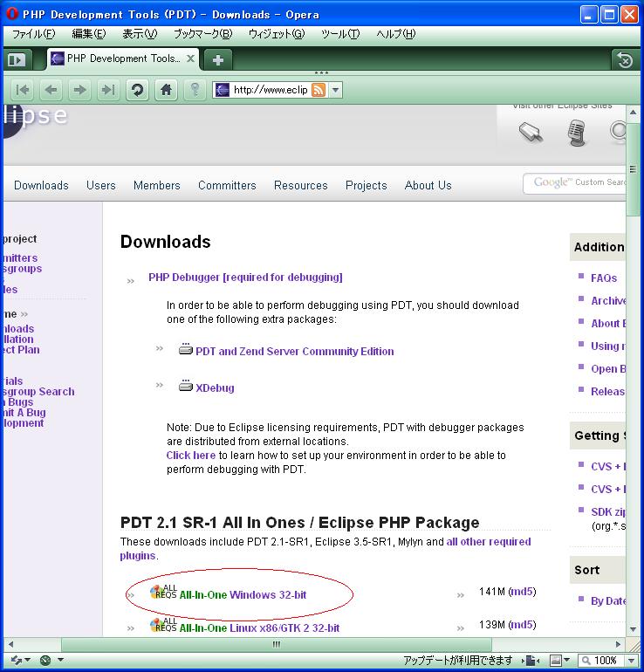Image resolution: width=644 pixels, height=672 pixels.
Task: Click the About Us navigation link
Action: tap(428, 185)
